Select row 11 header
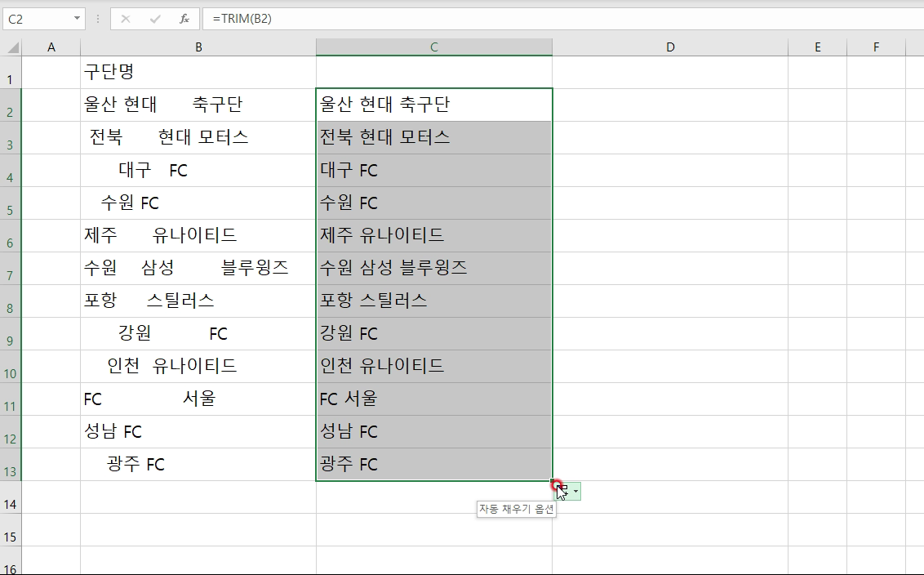 (11, 399)
